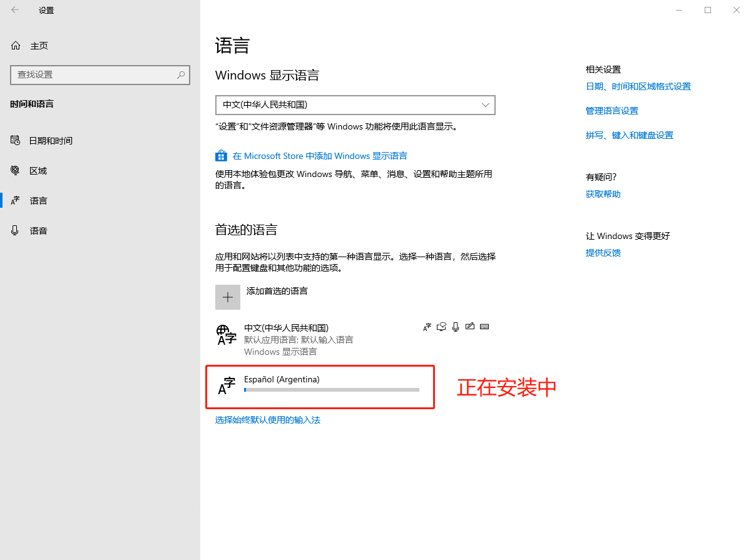Click the icon beside Español (Argentina)
This screenshot has height=560, width=751.
(x=227, y=386)
